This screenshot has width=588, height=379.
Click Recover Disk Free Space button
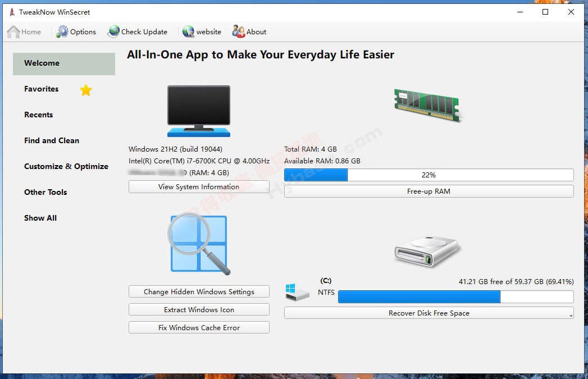point(429,313)
